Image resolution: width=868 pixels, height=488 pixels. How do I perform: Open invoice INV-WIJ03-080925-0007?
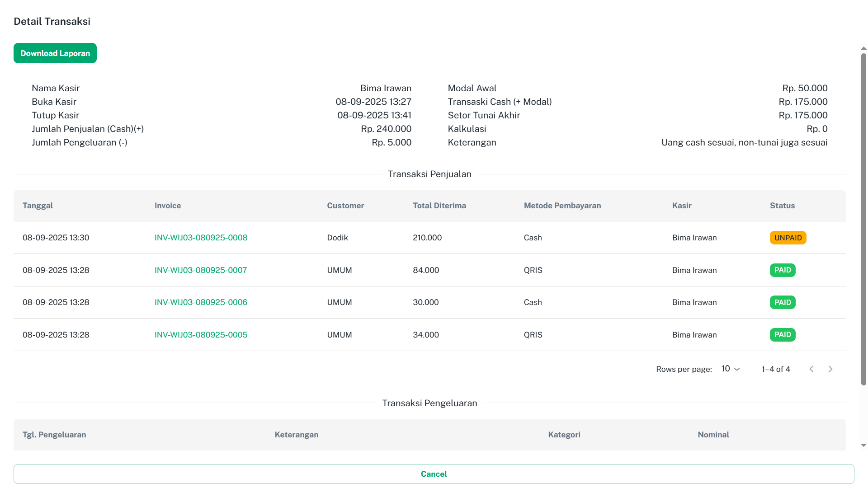click(201, 270)
